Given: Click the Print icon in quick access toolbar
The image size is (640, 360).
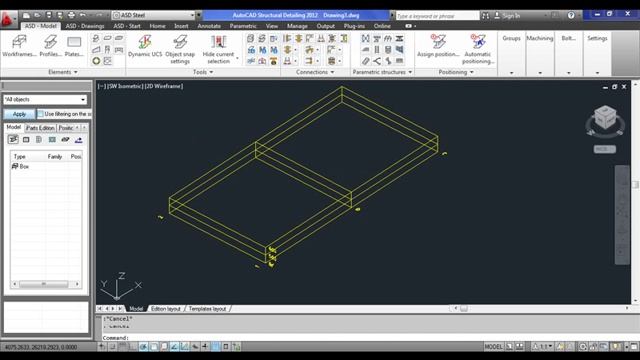Looking at the screenshot, I should click(x=71, y=16).
